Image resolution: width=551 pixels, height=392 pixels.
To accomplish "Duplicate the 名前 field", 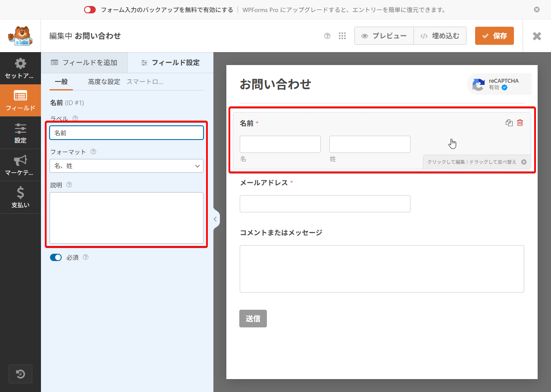I will click(x=509, y=123).
